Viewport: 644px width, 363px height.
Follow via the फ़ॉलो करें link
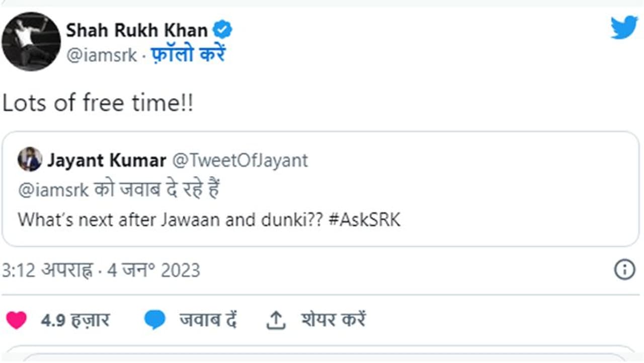[x=188, y=54]
